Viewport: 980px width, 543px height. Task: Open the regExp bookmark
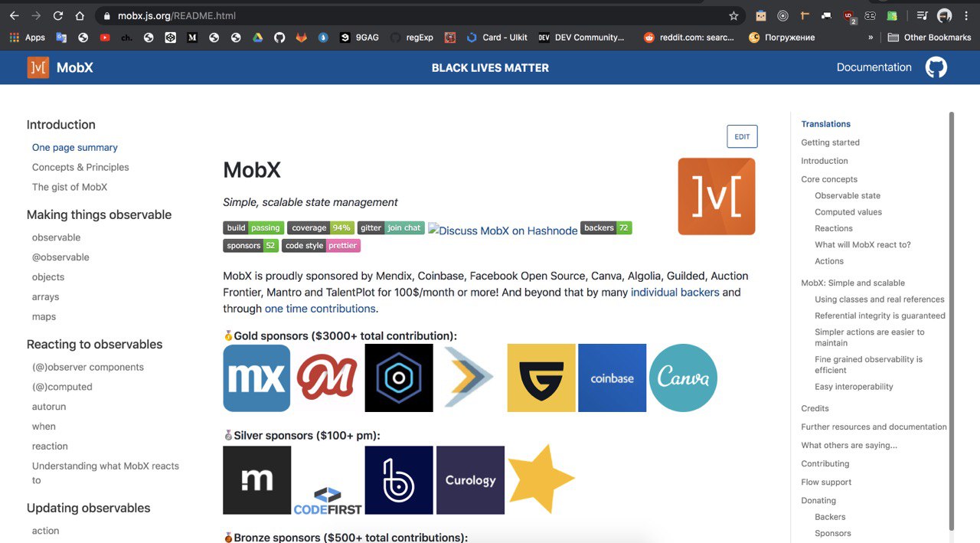(411, 37)
